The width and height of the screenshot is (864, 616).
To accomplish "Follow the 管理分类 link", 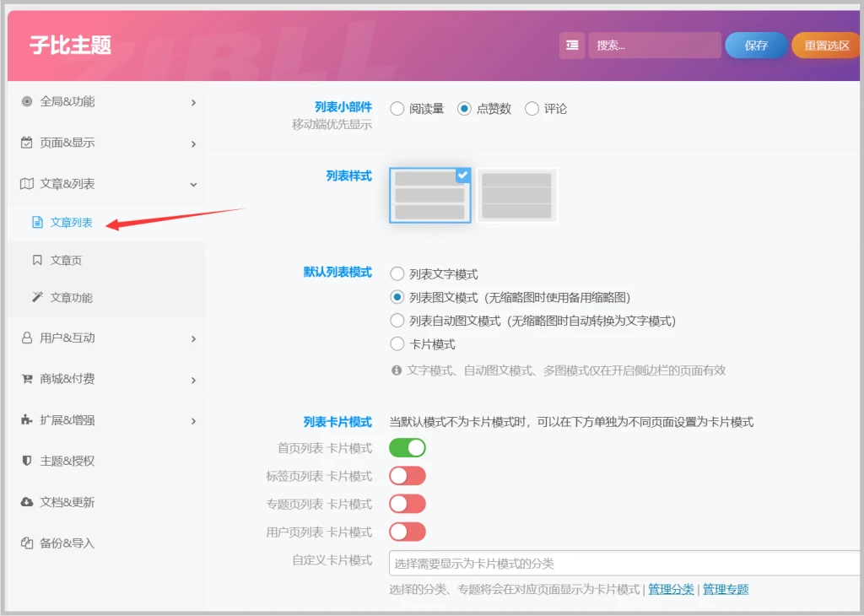I will [x=671, y=590].
